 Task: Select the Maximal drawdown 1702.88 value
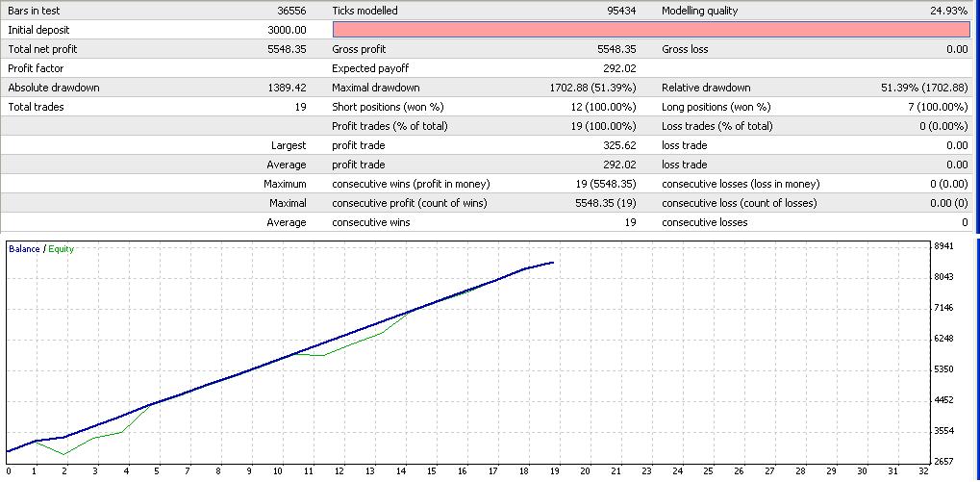pyautogui.click(x=592, y=89)
